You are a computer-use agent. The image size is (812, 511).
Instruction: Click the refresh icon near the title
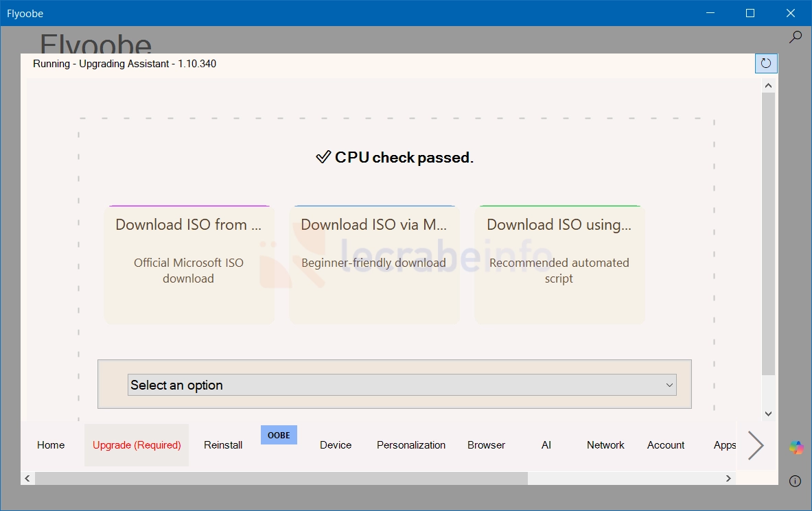[x=766, y=63]
